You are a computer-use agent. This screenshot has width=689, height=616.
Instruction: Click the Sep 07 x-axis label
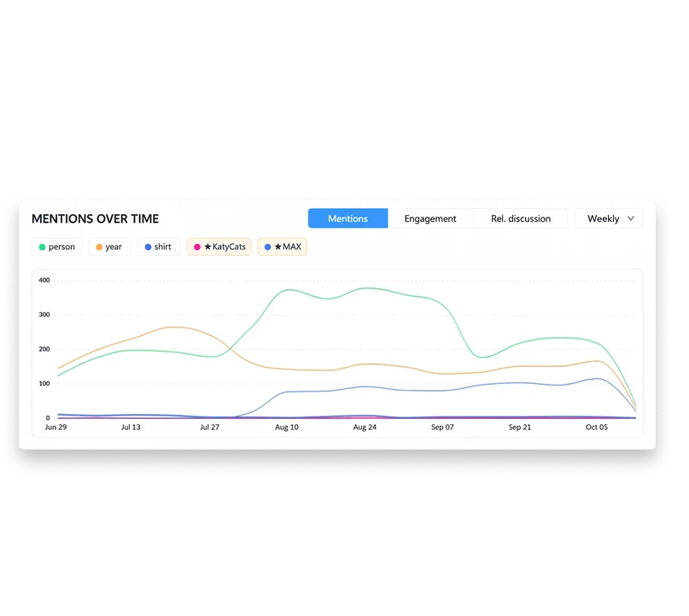(442, 427)
